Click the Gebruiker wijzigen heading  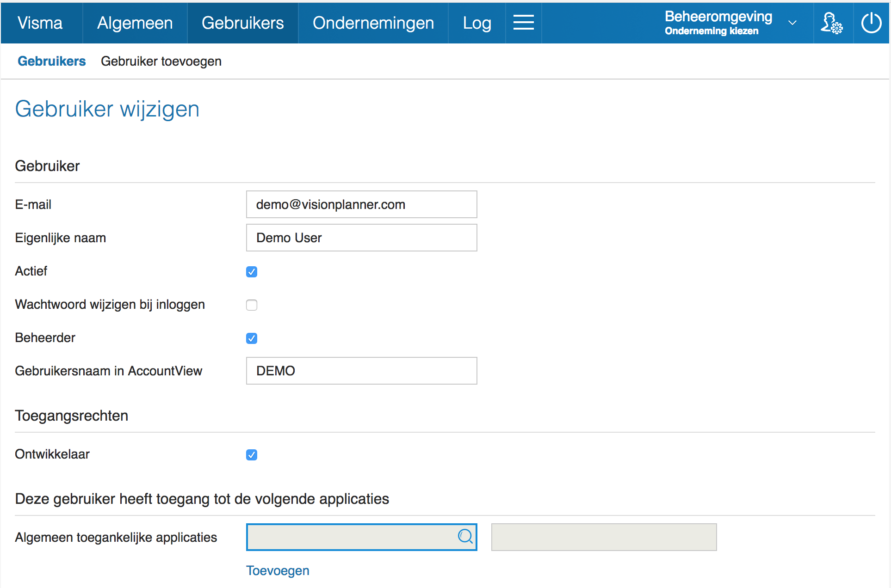107,109
